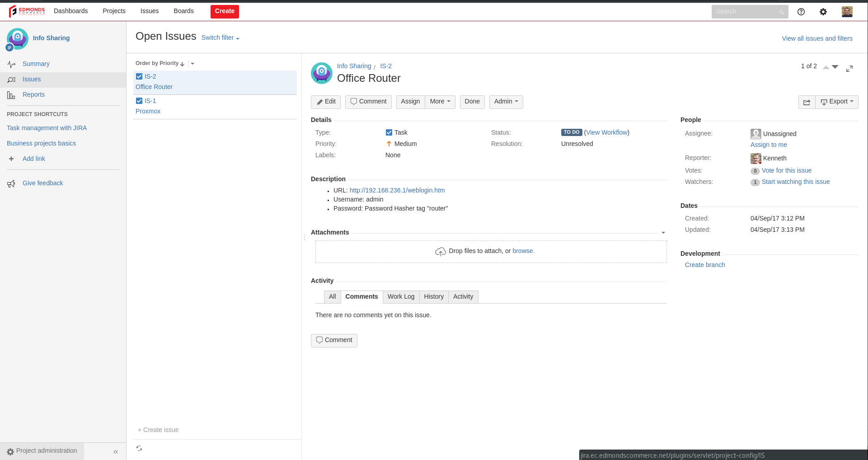Open the Attachments options dropdown arrow
The height and width of the screenshot is (460, 868).
[x=663, y=233]
